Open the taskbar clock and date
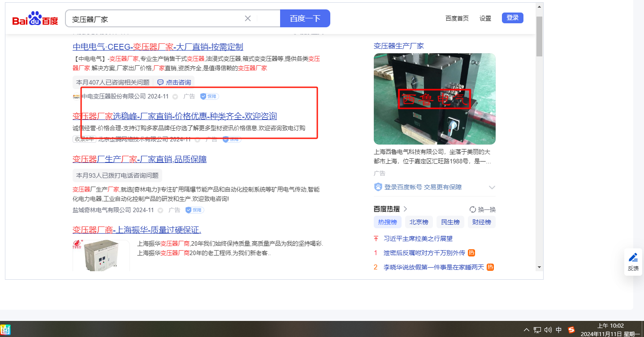644x337 pixels. click(610, 330)
